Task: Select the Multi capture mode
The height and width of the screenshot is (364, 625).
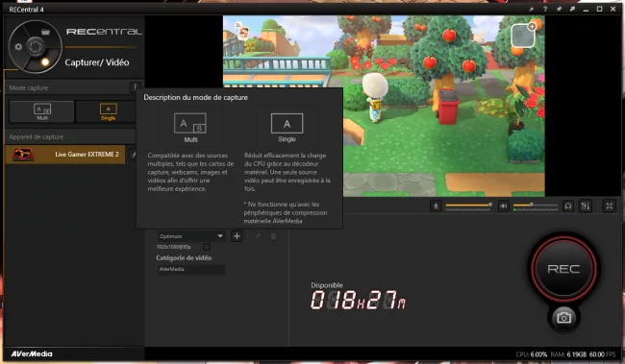Action: pos(42,111)
